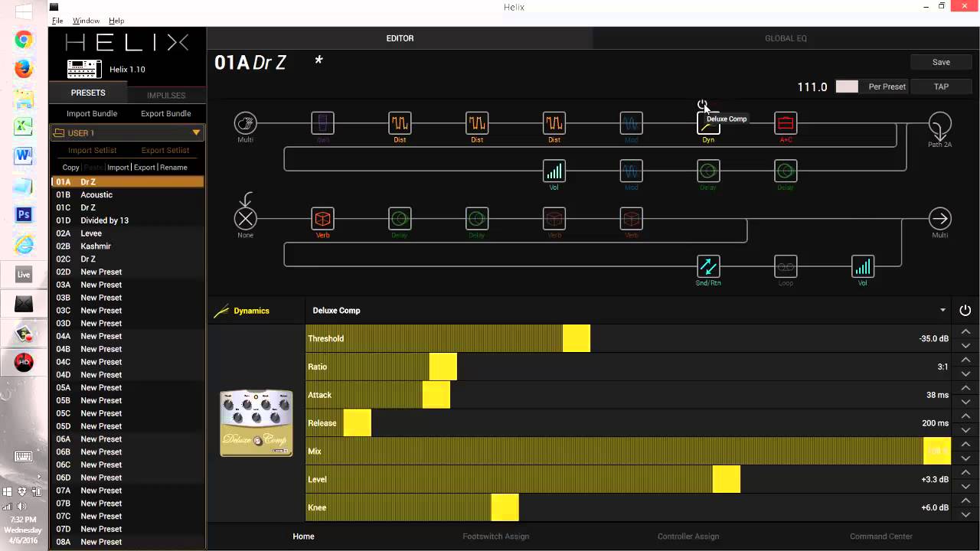Open the Footswitch Assign tab
Screen dimensions: 980x551
(495, 536)
